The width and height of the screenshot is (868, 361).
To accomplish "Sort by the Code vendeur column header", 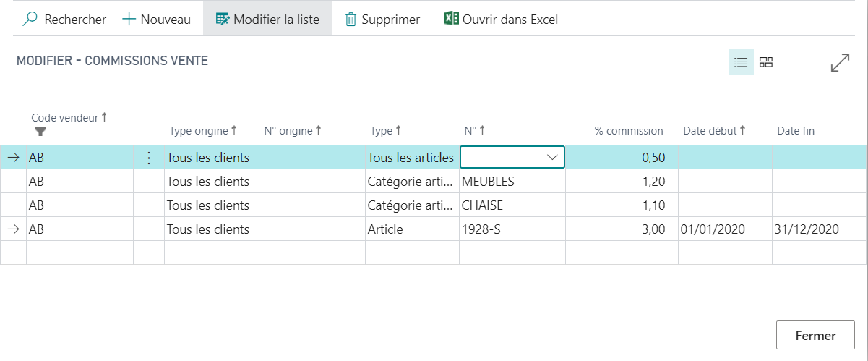I will pyautogui.click(x=69, y=116).
